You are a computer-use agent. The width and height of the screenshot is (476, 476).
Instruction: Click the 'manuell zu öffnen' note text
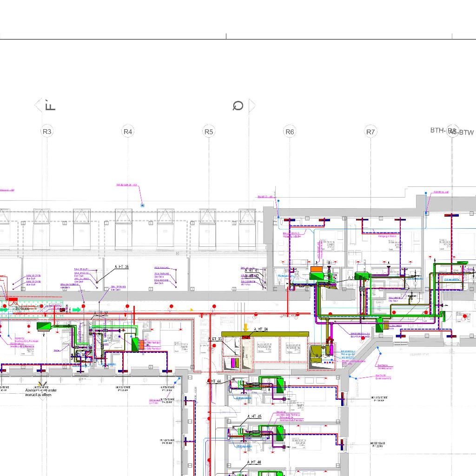pos(41,395)
